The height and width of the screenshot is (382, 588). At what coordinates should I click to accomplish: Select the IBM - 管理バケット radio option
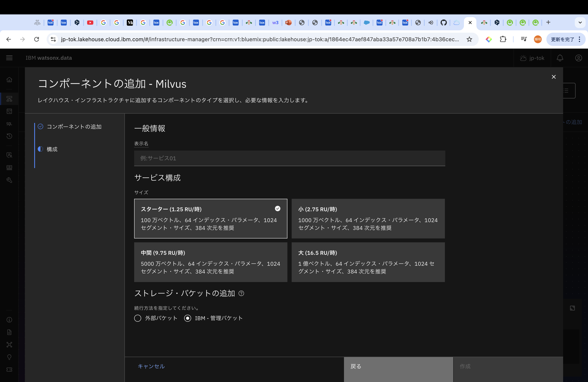pos(187,318)
